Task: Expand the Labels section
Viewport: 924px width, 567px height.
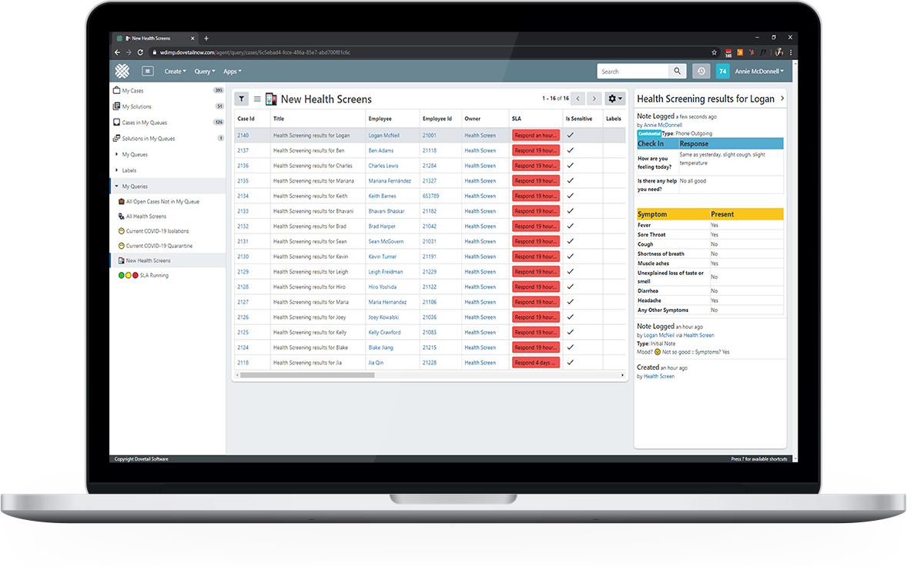Action: 115,170
